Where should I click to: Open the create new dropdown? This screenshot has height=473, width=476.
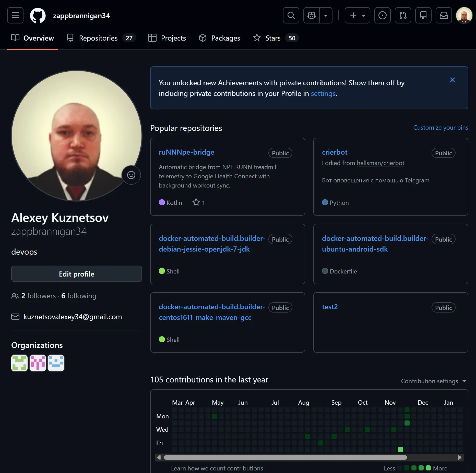point(357,15)
